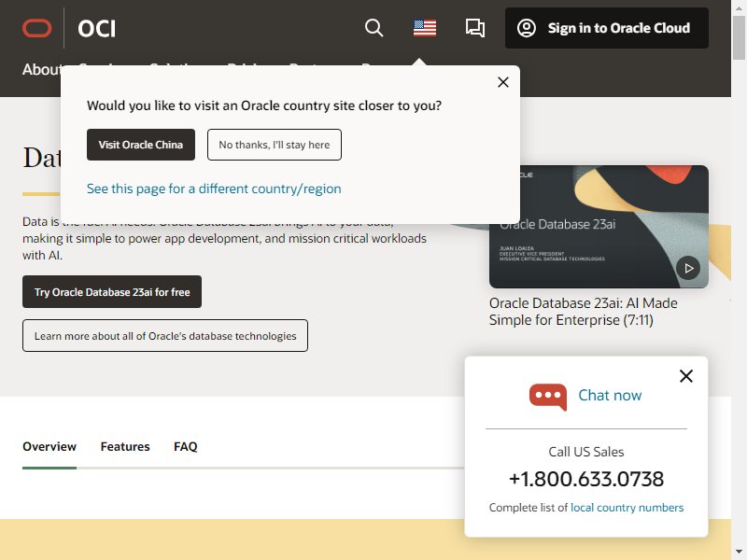Viewport: 747px width, 560px height.
Task: Click the Chat now link
Action: (610, 395)
